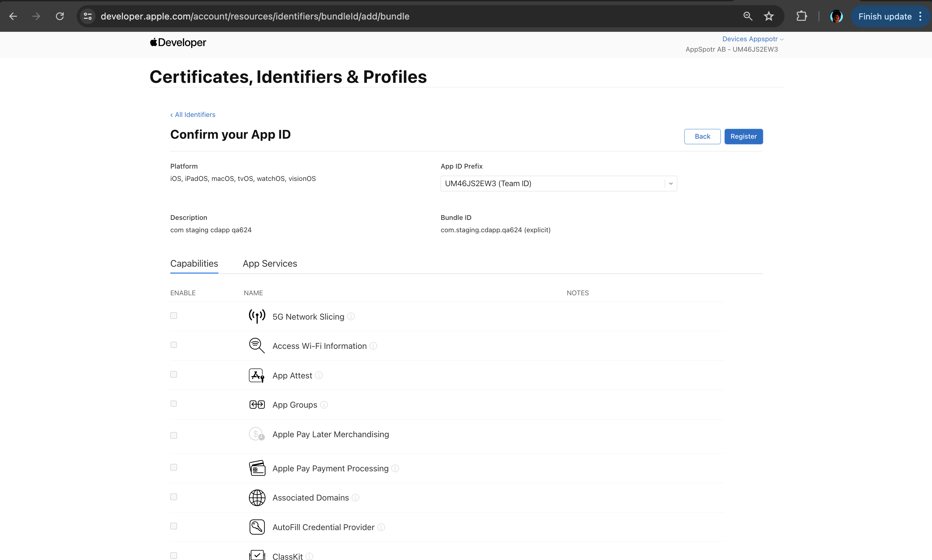Enable ClassKit capability checkbox
The height and width of the screenshot is (560, 932).
click(174, 555)
